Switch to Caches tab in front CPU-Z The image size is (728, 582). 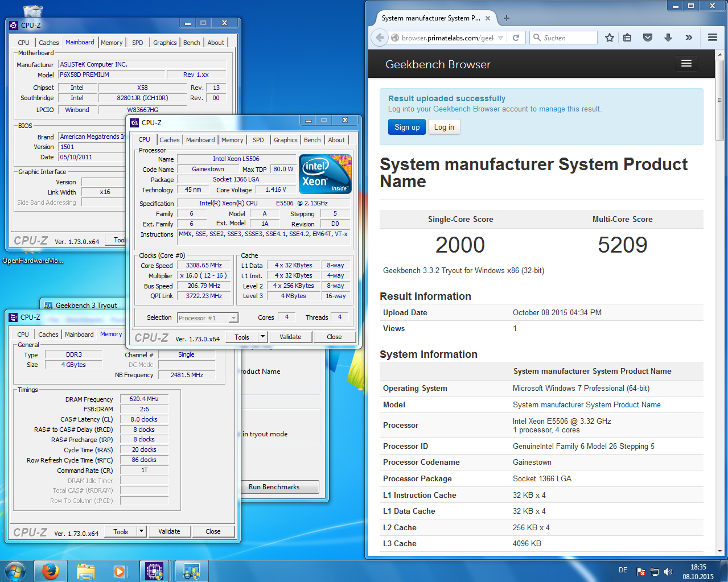coord(170,140)
